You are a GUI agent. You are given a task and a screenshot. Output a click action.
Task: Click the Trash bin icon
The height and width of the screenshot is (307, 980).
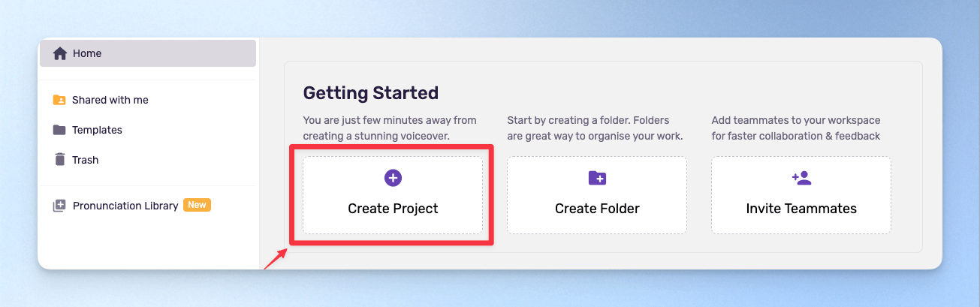click(59, 160)
